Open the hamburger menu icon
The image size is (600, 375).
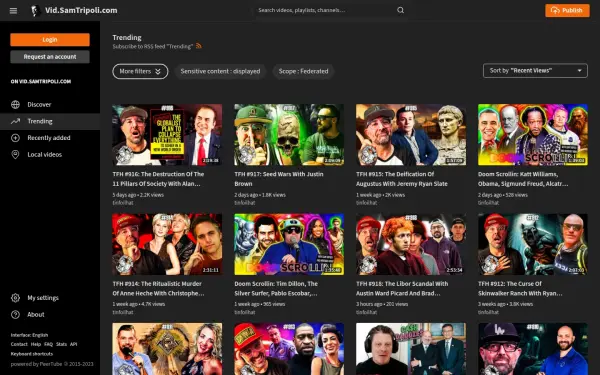pos(13,11)
